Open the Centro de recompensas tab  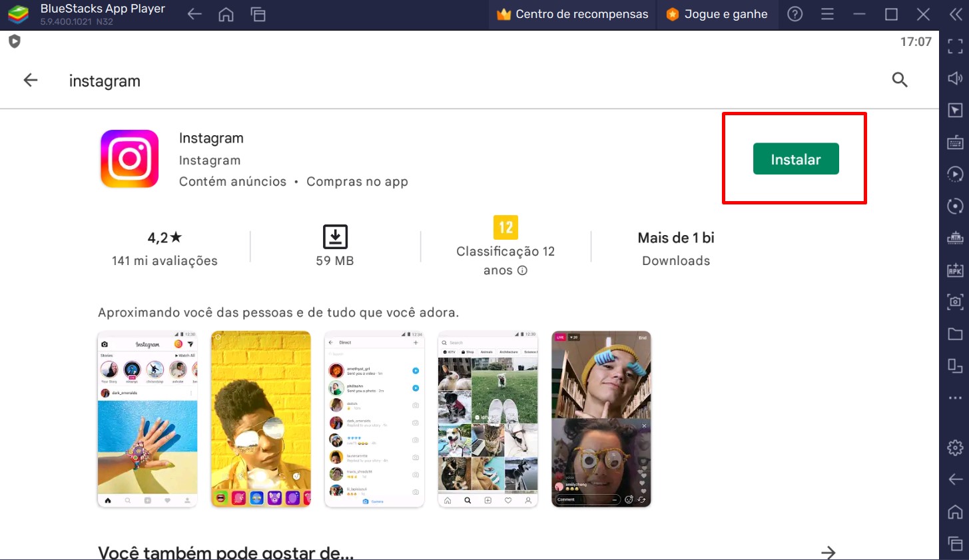571,13
